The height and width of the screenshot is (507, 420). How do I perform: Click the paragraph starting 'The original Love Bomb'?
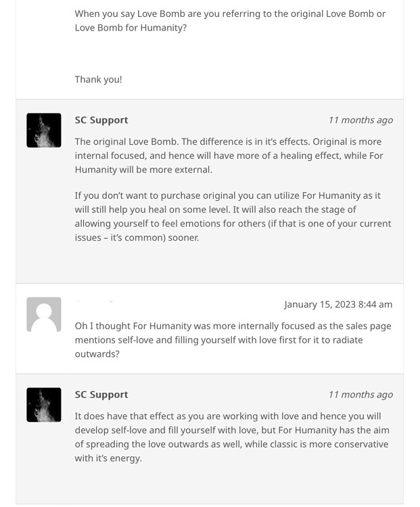click(x=229, y=155)
